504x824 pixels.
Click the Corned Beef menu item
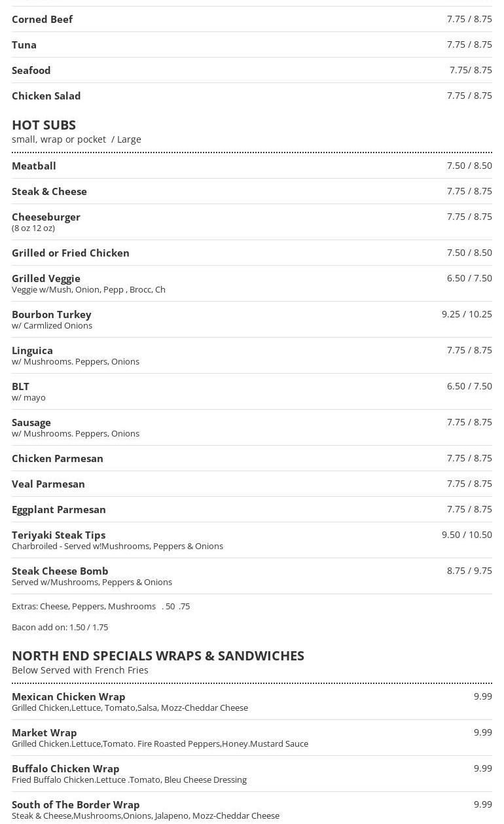coord(42,19)
